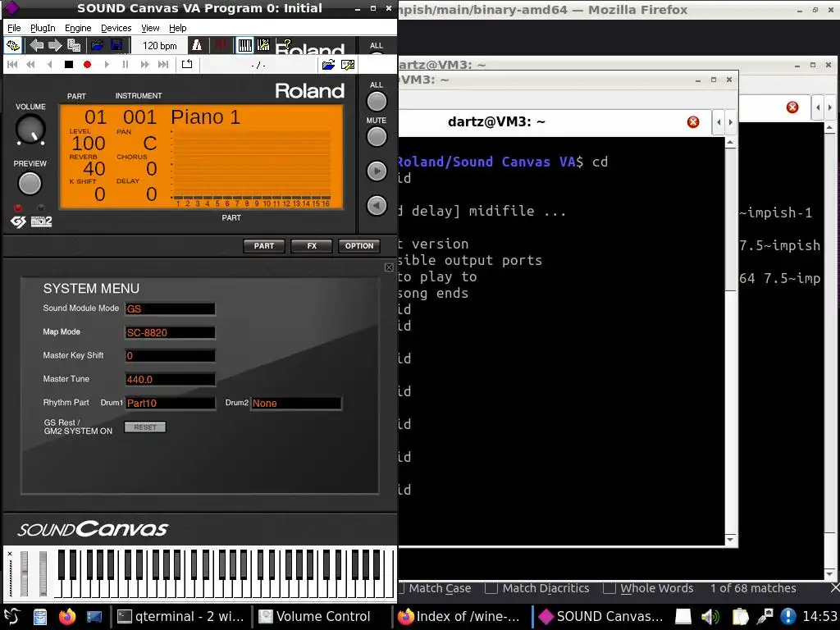Click the front terminal scrollbar down arrow

coord(730,540)
